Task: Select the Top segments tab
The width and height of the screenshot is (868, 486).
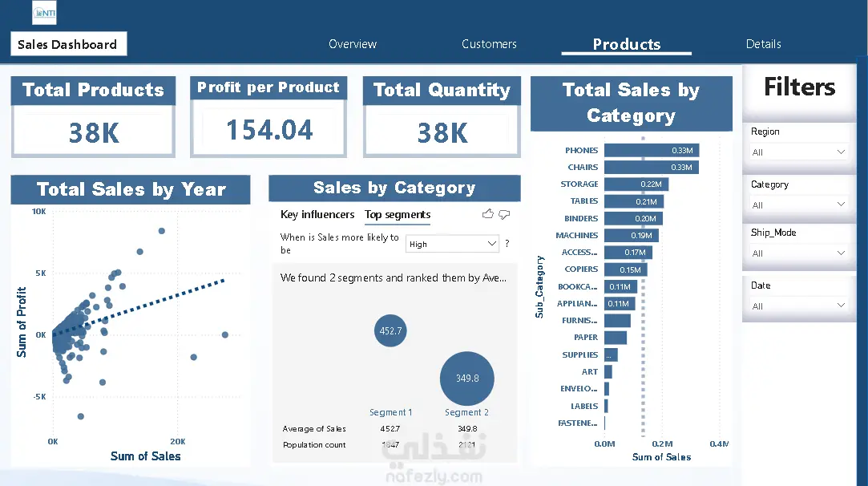Action: [x=398, y=214]
